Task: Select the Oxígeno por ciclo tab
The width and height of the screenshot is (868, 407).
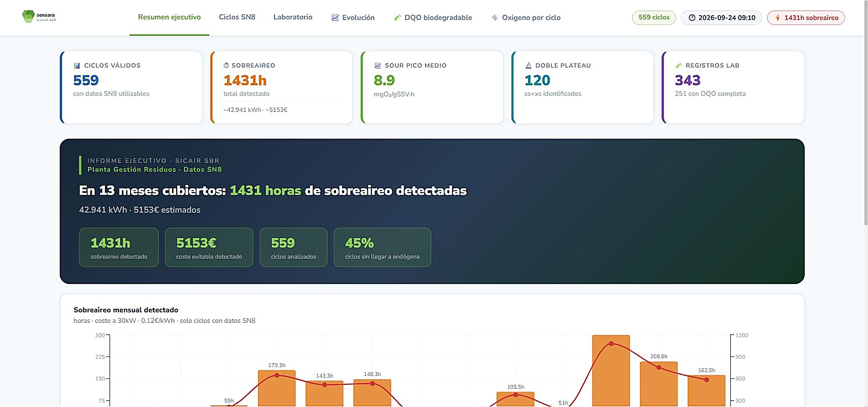Action: (x=526, y=17)
